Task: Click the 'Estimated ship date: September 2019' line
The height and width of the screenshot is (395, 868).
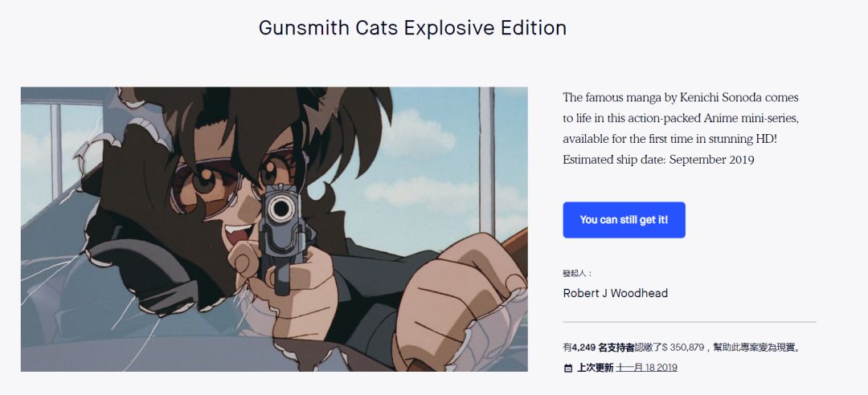Action: click(x=658, y=160)
